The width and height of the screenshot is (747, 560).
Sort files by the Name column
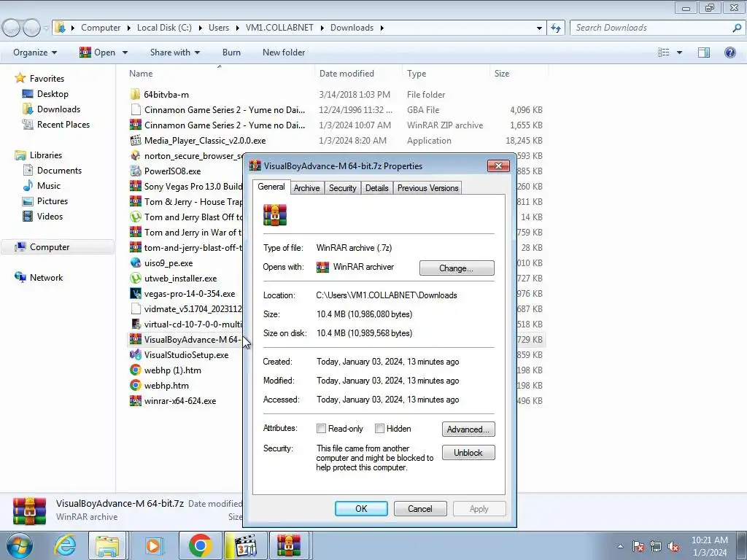click(x=141, y=74)
